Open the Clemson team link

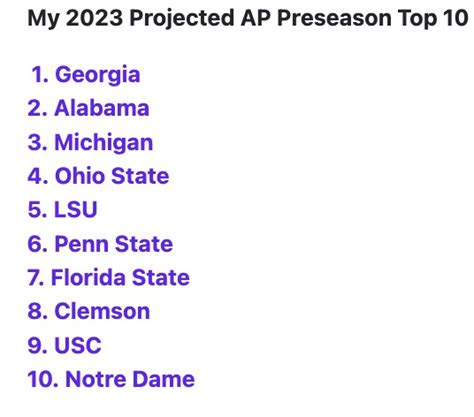coord(102,312)
